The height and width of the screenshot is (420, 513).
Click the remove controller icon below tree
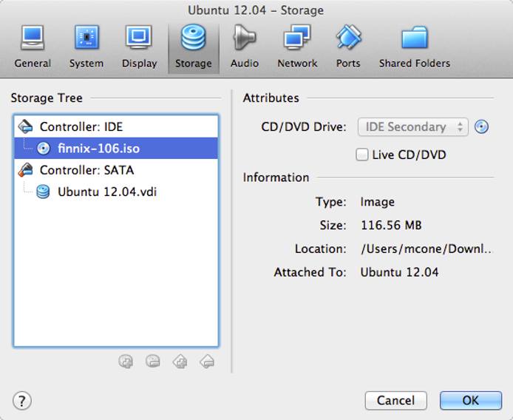coord(207,362)
